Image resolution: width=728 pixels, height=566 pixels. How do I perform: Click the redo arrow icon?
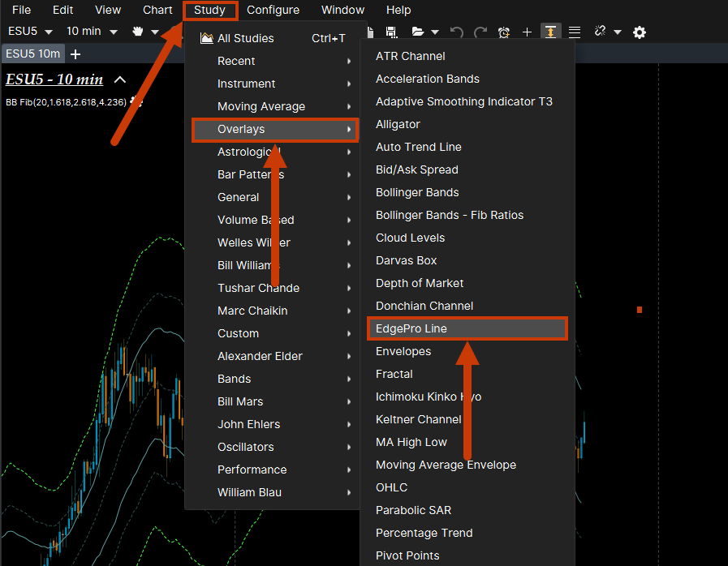coord(480,32)
